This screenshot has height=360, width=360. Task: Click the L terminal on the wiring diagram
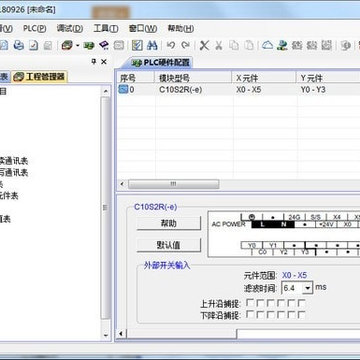pos(262,225)
